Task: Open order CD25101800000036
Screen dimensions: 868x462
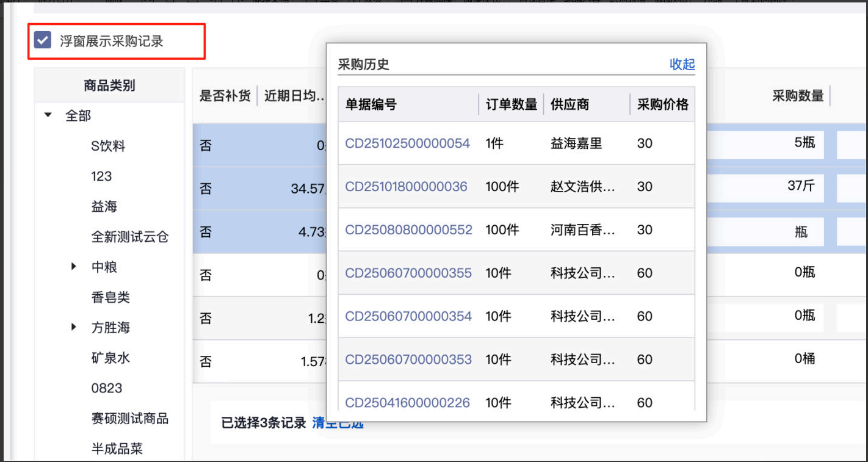Action: tap(406, 187)
